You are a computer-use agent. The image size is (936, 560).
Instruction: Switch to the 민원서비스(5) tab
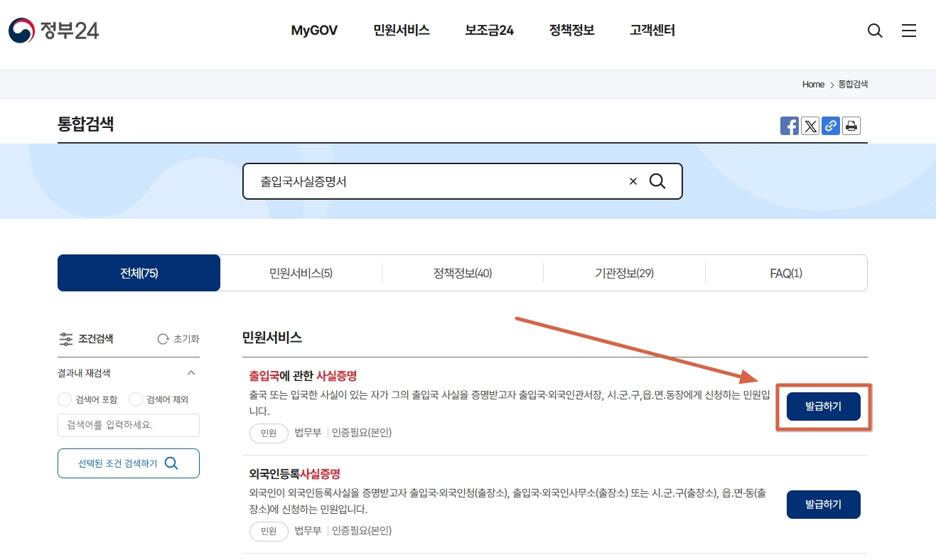(301, 273)
